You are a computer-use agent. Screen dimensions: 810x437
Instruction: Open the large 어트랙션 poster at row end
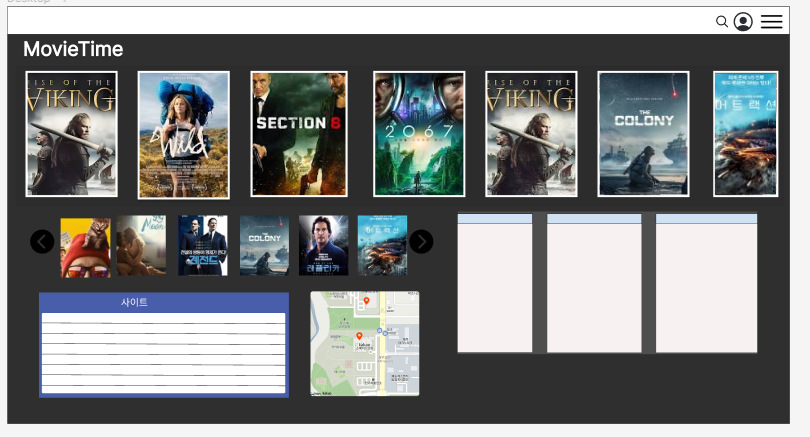tap(745, 134)
